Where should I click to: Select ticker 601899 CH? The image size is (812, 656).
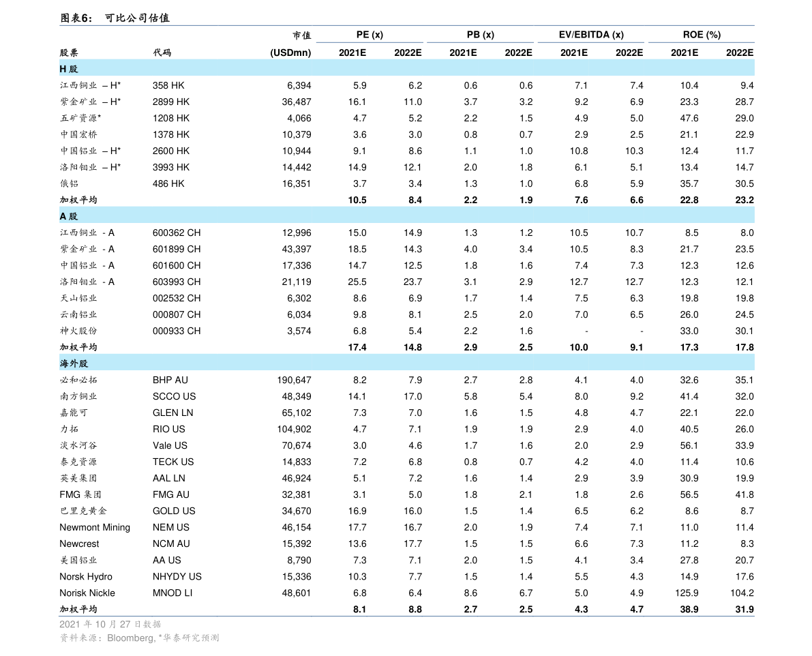pos(177,249)
